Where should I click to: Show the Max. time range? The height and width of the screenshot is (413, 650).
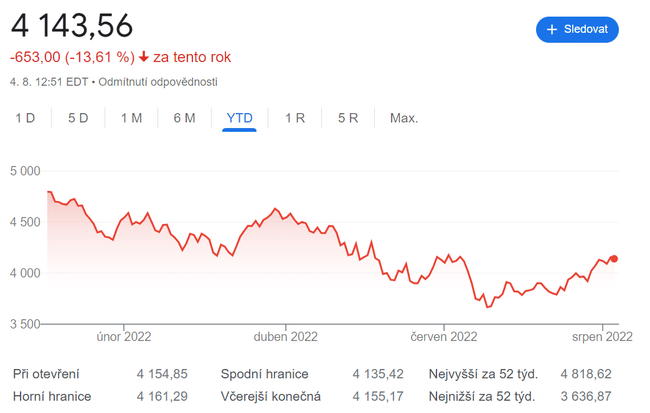coord(404,118)
